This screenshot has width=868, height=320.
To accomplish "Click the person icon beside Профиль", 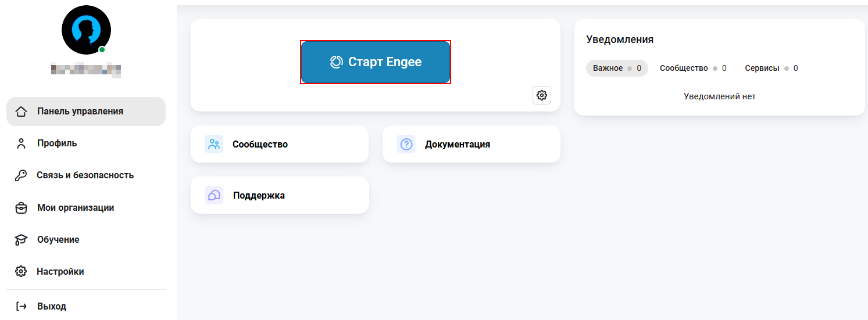I will tap(22, 143).
